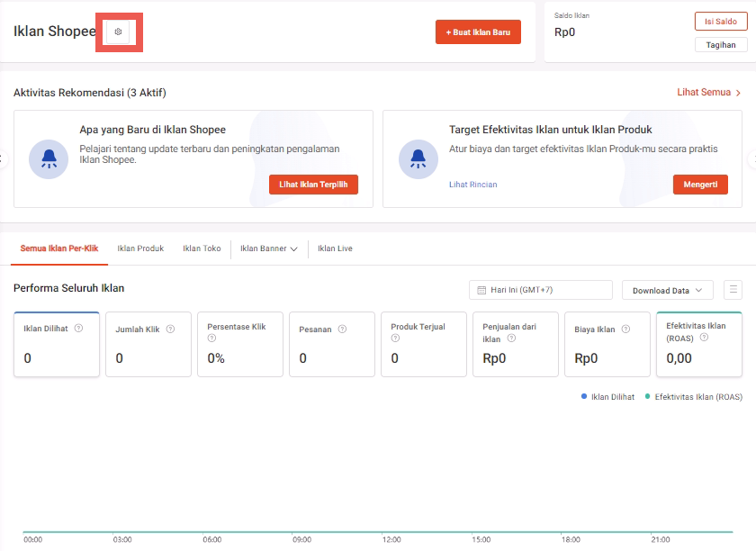Viewport: 756px width, 551px height.
Task: Open the Tagihan billing button
Action: click(721, 45)
